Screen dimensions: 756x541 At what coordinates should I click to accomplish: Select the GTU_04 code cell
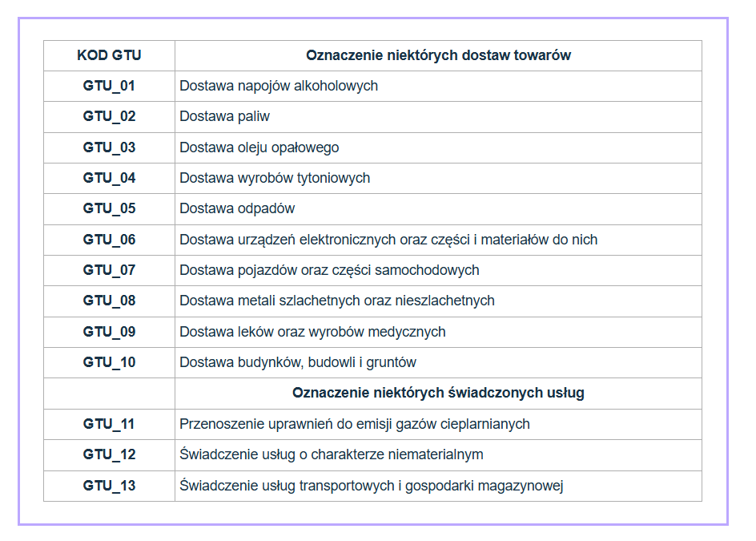[109, 178]
